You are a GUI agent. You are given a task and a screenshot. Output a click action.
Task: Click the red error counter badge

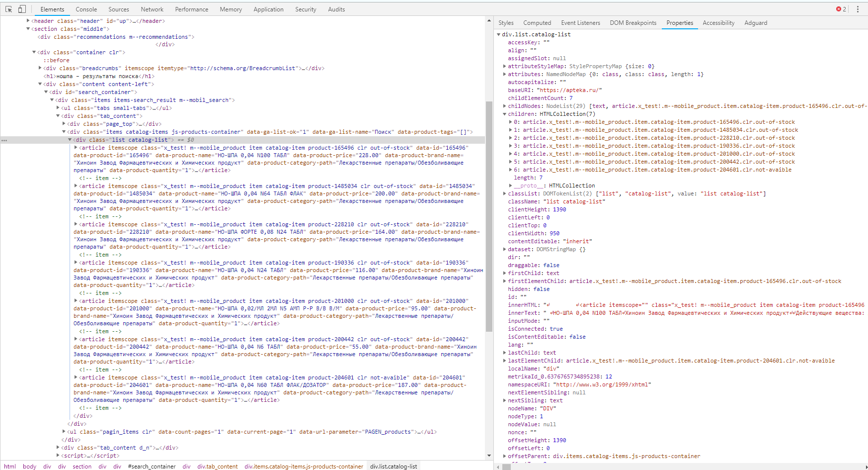point(839,8)
